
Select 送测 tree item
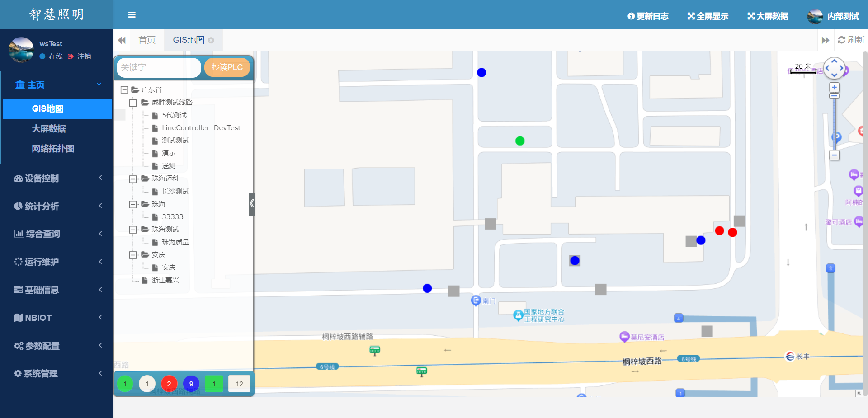coord(169,166)
